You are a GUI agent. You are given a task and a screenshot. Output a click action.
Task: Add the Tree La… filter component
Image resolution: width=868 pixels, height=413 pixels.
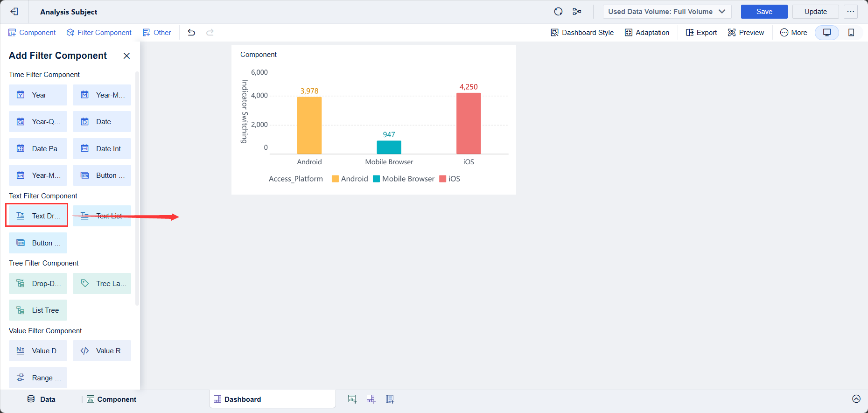coord(102,284)
